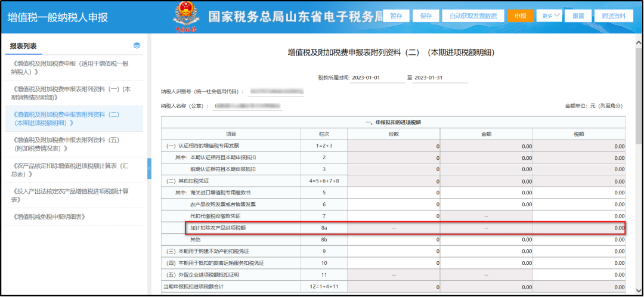This screenshot has height=297, width=644.
Task: Collapse the sidebar with the blue arrow handle
Action: tap(149, 168)
